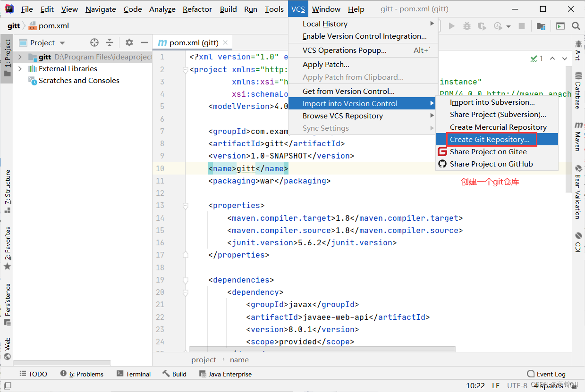Choose Import into Subversion…
Viewport: 585px width, 392px height.
[x=497, y=102]
